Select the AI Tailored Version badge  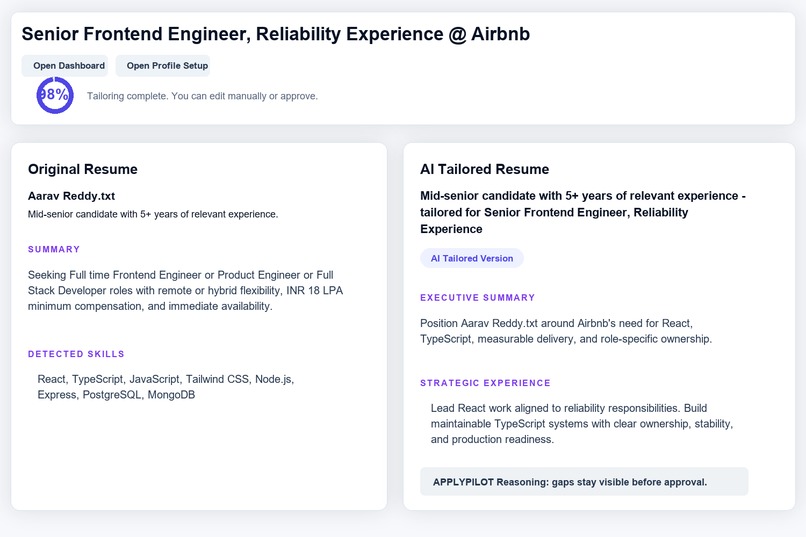click(472, 258)
